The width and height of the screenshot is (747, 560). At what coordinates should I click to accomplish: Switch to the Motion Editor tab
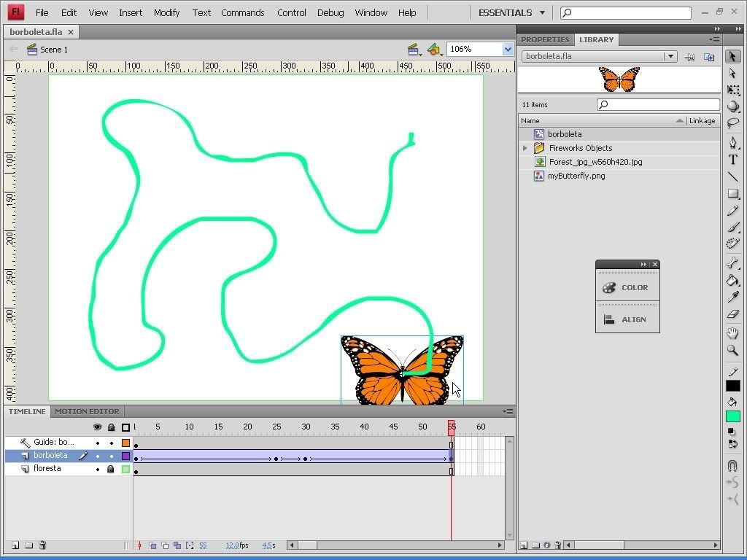coord(87,411)
